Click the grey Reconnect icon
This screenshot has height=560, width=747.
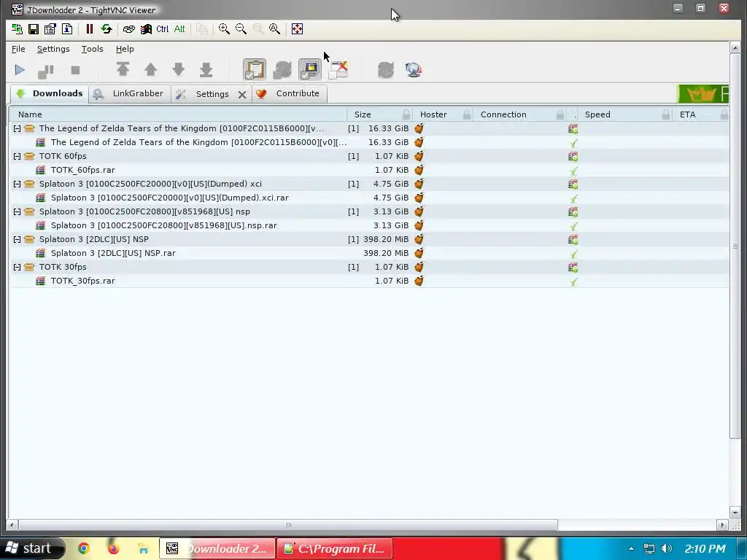coord(385,70)
